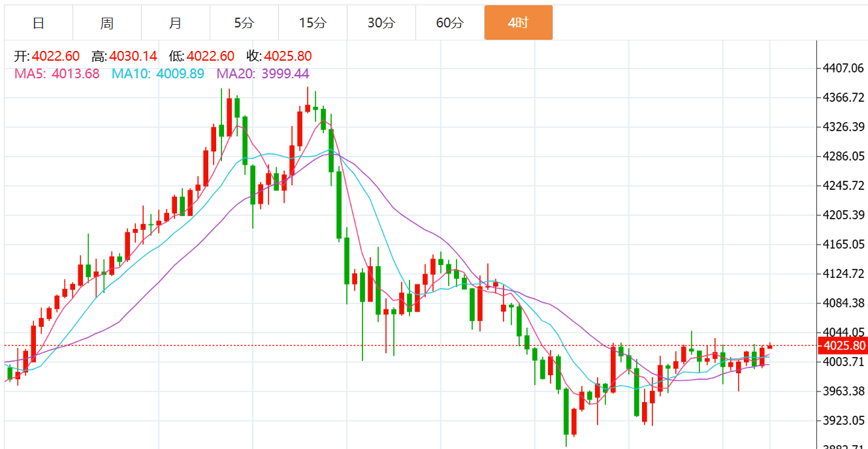Click the 3963.38 price axis label
The height and width of the screenshot is (449, 868).
pyautogui.click(x=844, y=391)
